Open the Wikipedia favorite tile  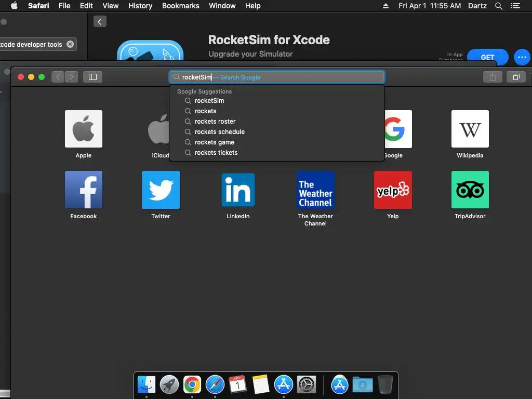[x=470, y=129]
